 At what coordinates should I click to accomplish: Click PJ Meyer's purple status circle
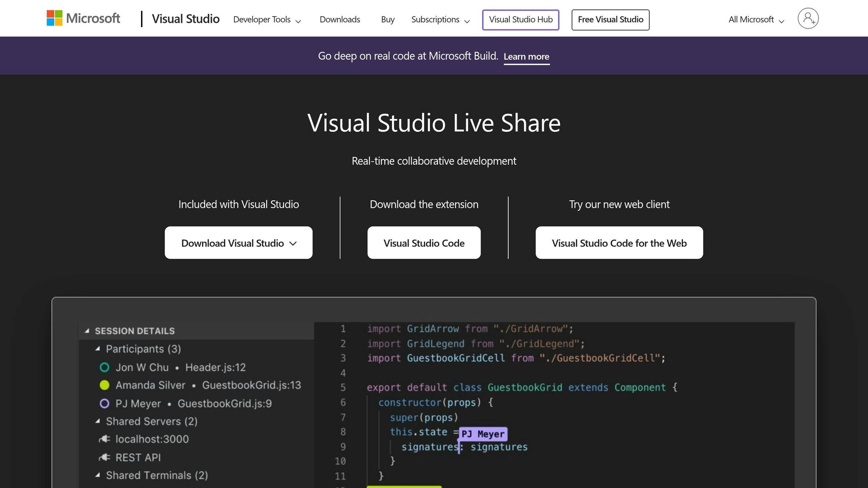[104, 404]
